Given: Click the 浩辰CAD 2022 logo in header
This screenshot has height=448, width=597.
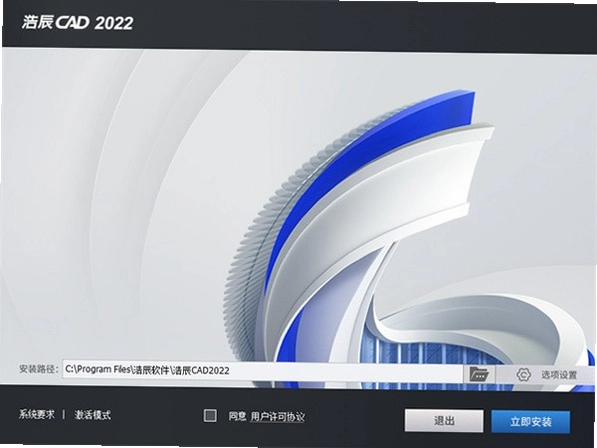Looking at the screenshot, I should point(77,22).
